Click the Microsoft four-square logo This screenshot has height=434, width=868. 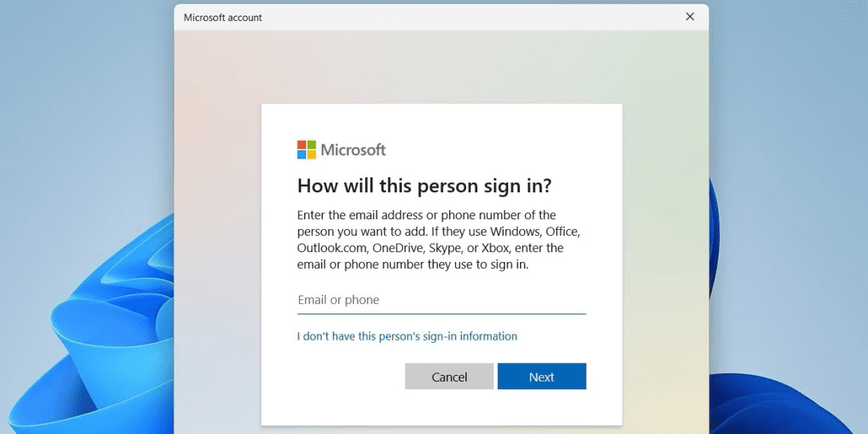pyautogui.click(x=307, y=150)
